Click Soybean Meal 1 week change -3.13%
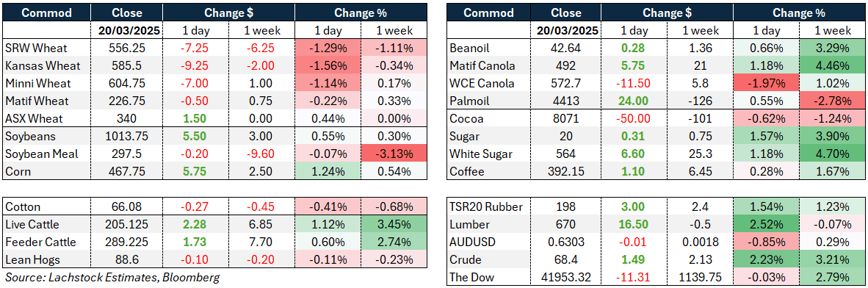 click(394, 154)
